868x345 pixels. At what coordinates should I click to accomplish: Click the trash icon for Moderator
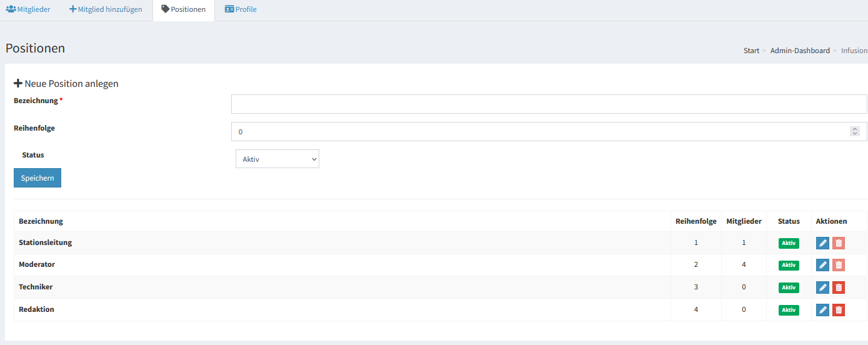click(839, 265)
